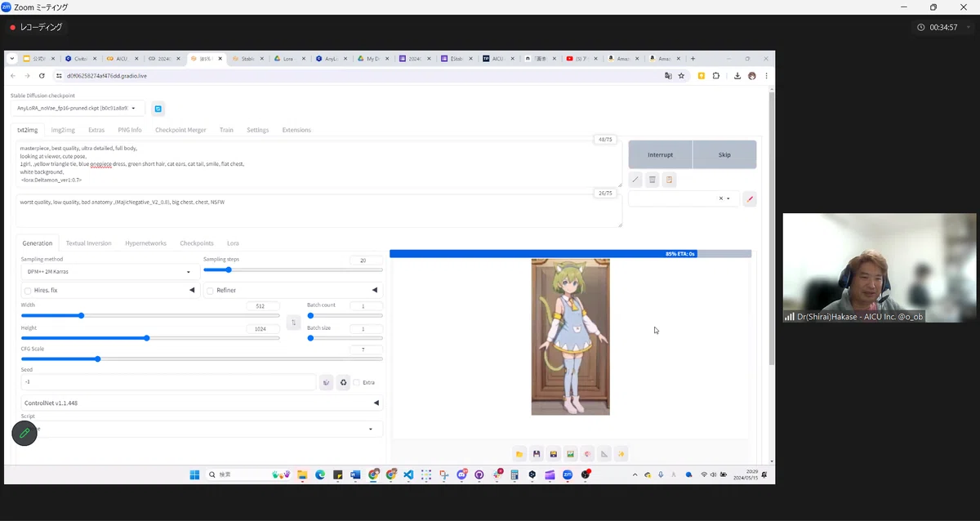This screenshot has width=980, height=521.
Task: Clear the selected styles with x
Action: coord(720,198)
